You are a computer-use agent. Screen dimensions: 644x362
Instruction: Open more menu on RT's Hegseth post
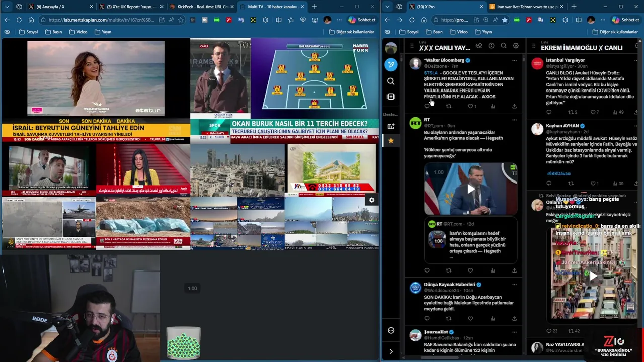click(514, 120)
